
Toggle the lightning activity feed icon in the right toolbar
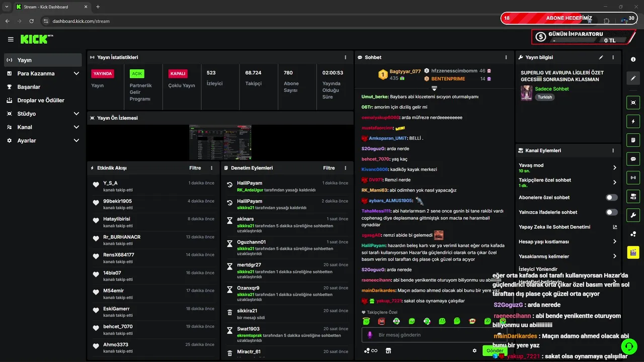(x=633, y=121)
